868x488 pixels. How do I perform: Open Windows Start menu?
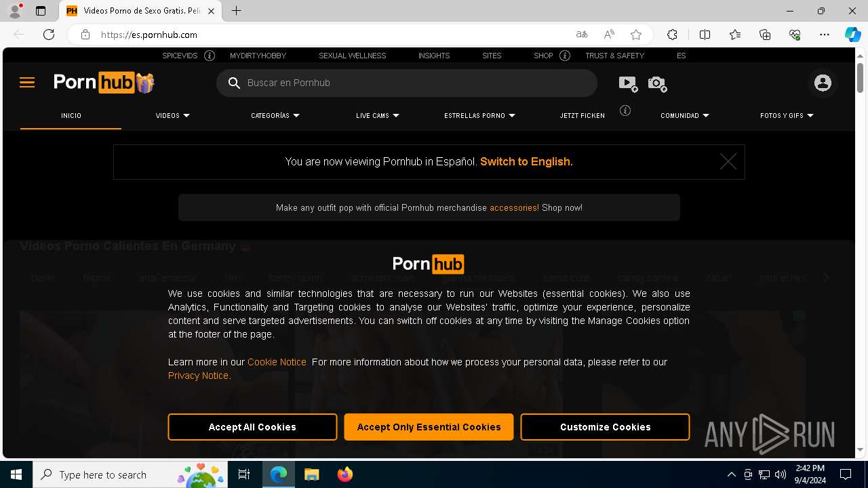click(16, 474)
